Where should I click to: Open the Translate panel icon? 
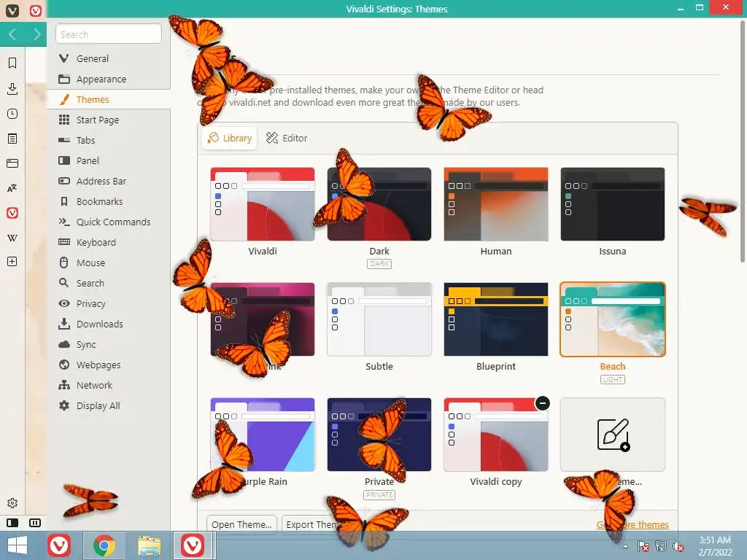point(12,188)
